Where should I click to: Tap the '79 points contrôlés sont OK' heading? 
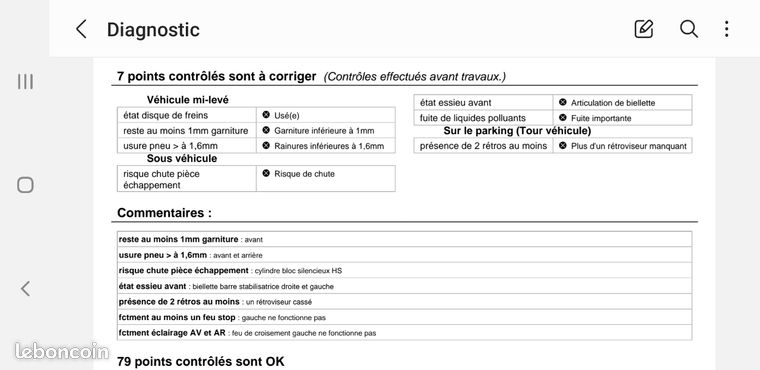(x=201, y=362)
